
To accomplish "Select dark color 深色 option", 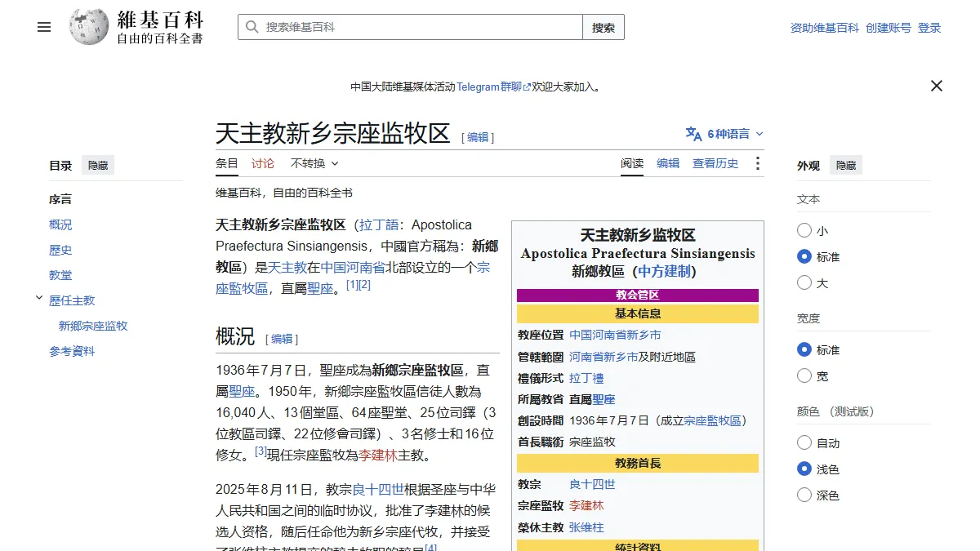I will pos(804,495).
